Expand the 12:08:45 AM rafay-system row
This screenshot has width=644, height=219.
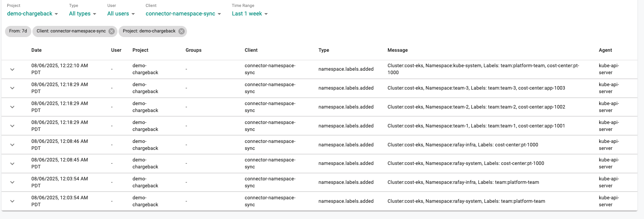click(x=12, y=164)
